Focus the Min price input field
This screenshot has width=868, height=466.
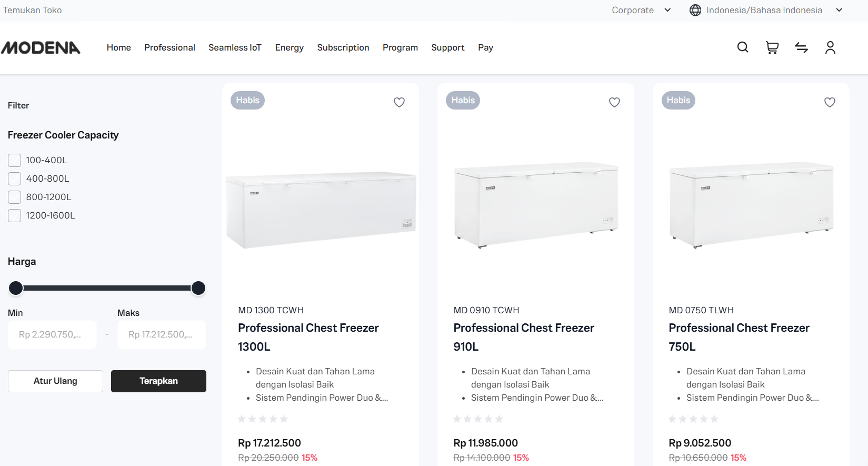click(52, 334)
